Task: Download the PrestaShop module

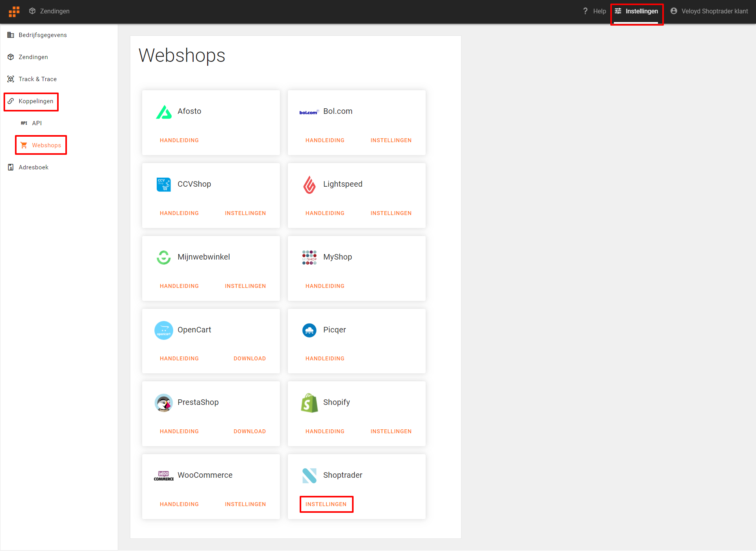Action: pos(250,431)
